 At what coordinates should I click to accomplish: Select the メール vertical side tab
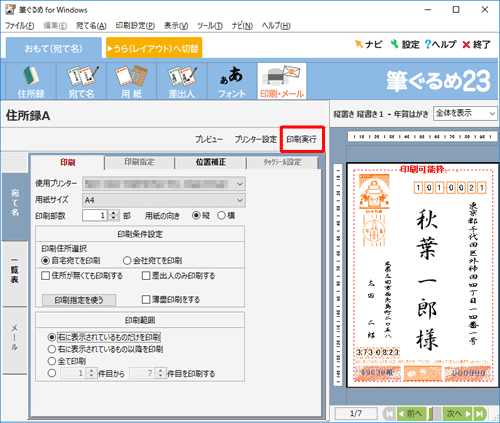[15, 340]
